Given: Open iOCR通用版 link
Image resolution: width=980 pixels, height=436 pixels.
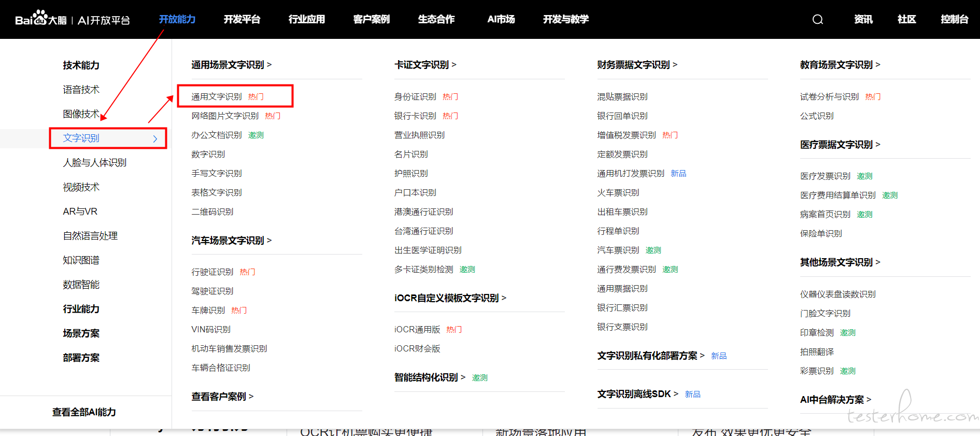Looking at the screenshot, I should tap(417, 330).
